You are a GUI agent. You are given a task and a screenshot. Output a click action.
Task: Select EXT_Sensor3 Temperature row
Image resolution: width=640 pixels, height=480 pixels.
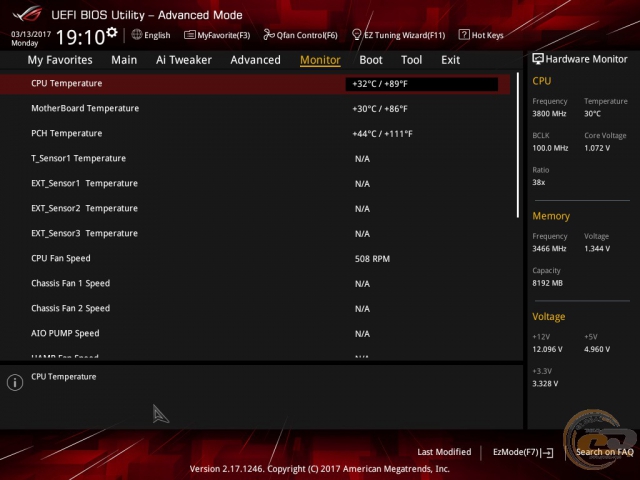255,233
